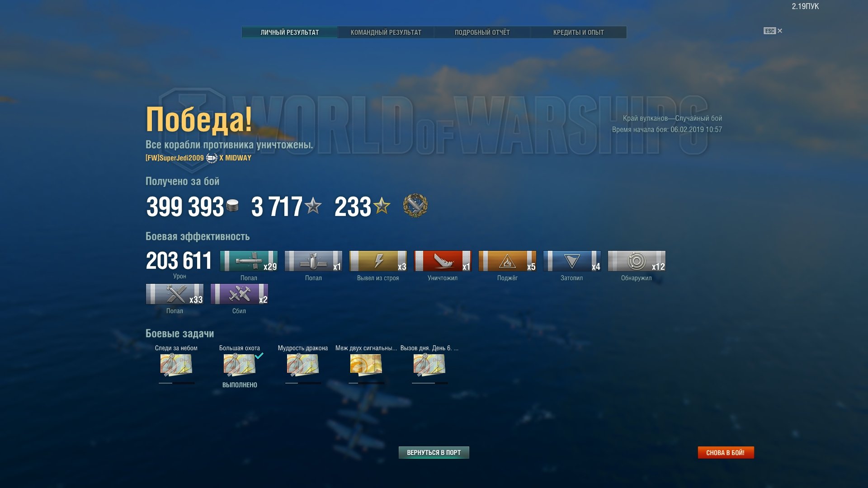
Task: Open Кредиты и опыт tab
Action: (x=578, y=33)
